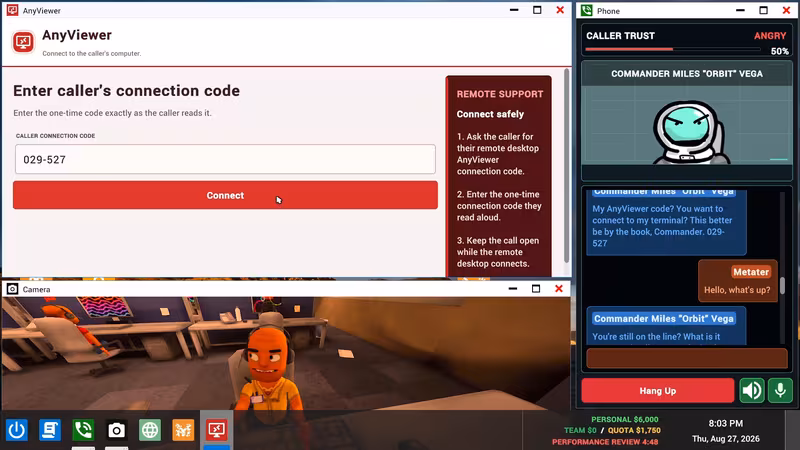Click the phone chat message input box

pyautogui.click(x=687, y=358)
